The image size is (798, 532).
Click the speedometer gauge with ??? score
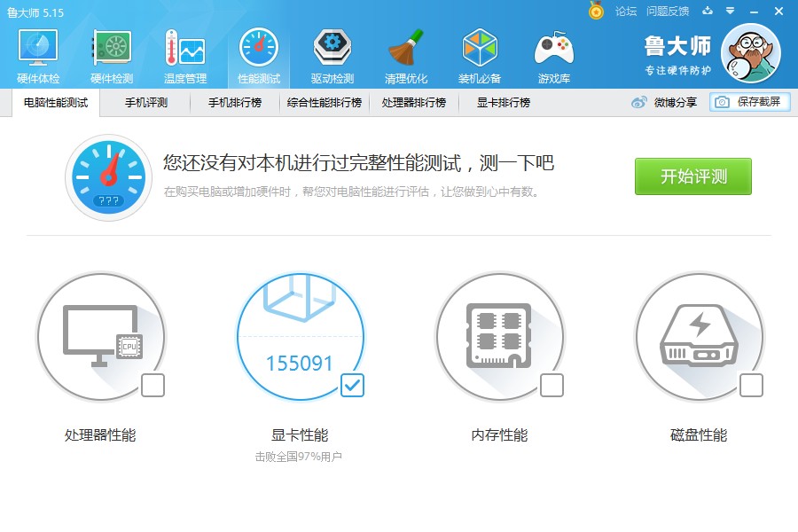tap(108, 177)
